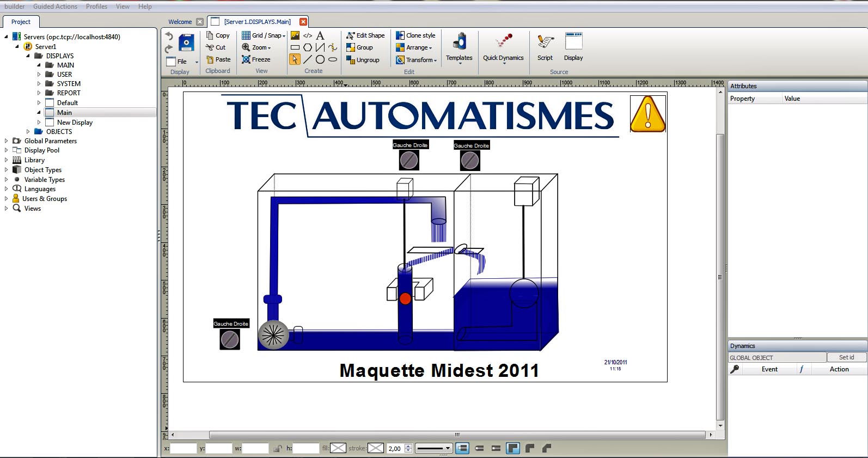This screenshot has width=868, height=458.
Task: Select the circle drawing tool
Action: [320, 59]
